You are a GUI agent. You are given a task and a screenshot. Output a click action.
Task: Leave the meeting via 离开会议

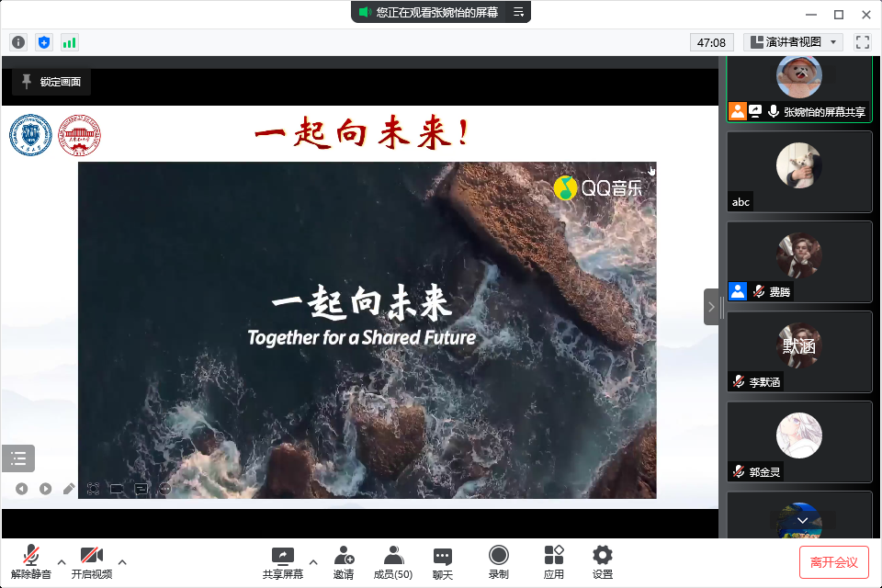pyautogui.click(x=833, y=561)
